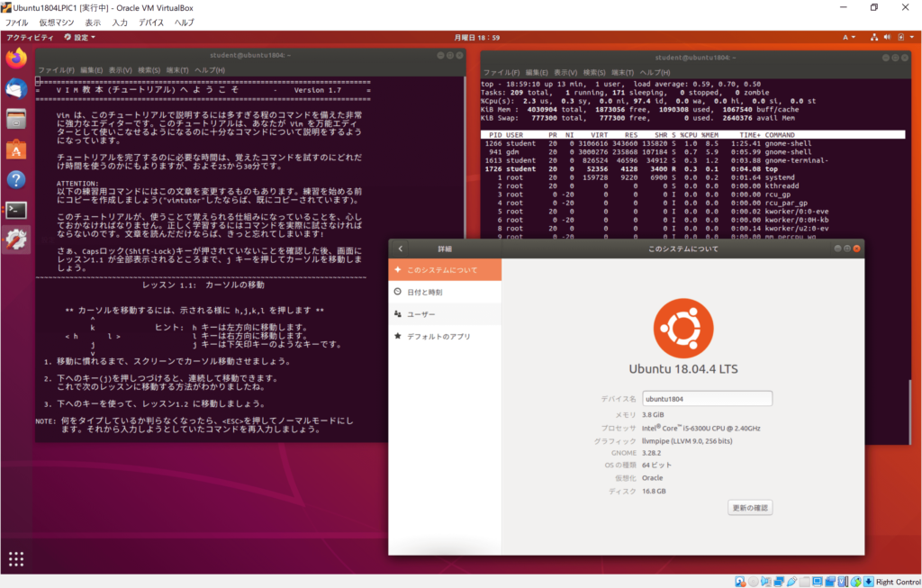Click the back arrow in the 詳細 header
922x588 pixels.
point(401,249)
